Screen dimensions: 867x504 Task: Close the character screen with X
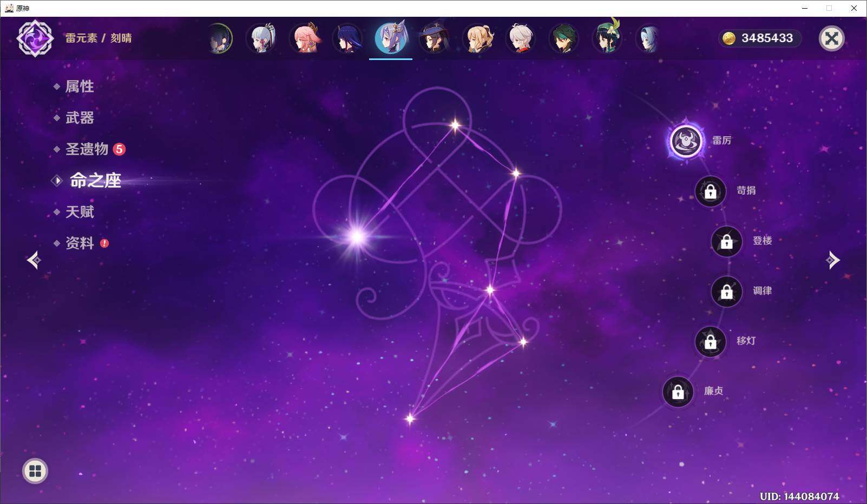[x=832, y=38]
